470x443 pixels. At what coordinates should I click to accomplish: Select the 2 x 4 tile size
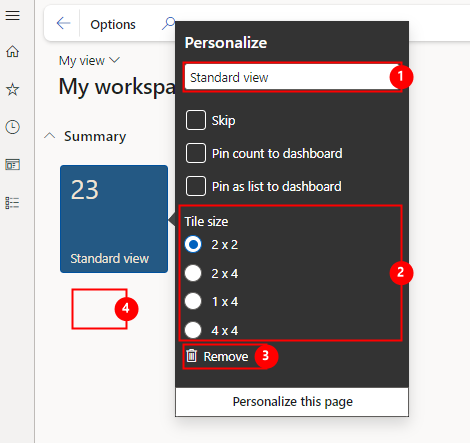point(193,273)
